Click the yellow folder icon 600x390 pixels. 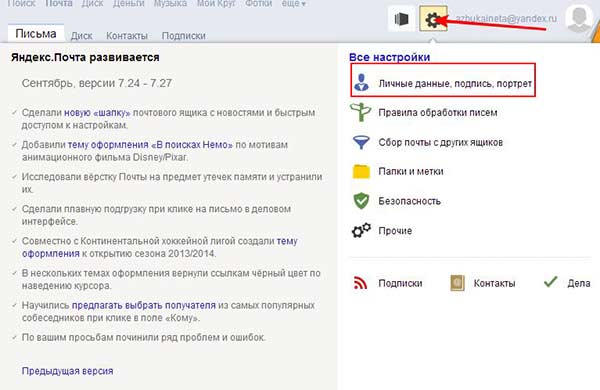pyautogui.click(x=361, y=171)
